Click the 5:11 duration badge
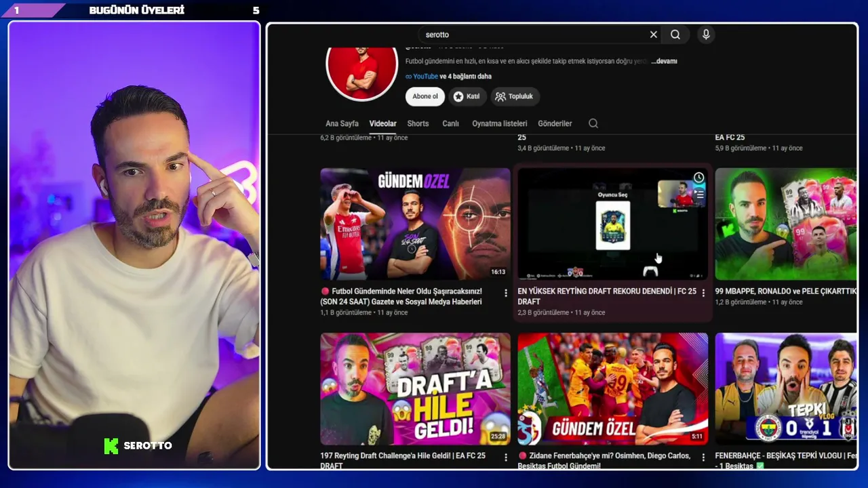 pyautogui.click(x=697, y=436)
